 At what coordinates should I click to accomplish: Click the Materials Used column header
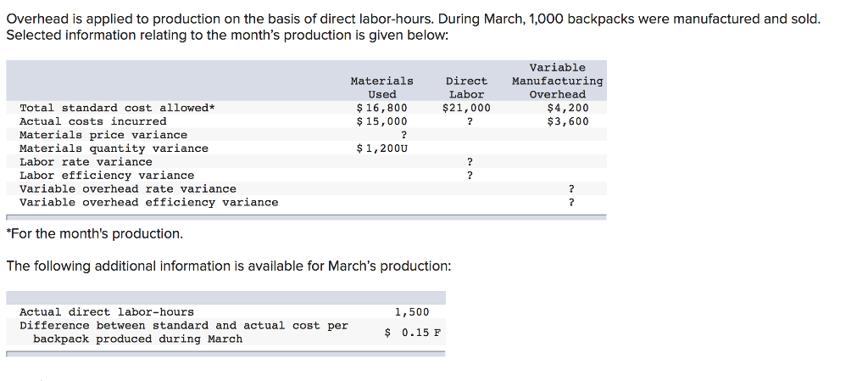[x=382, y=87]
